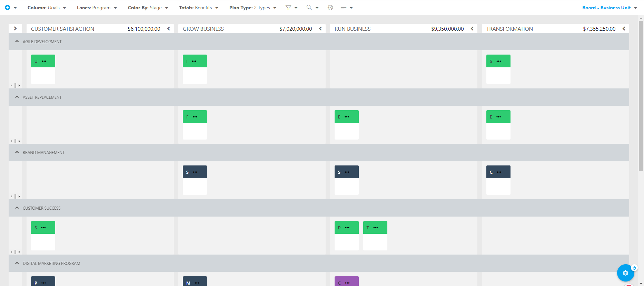Open menu on Digital Marketing M card
This screenshot has width=644, height=286.
click(197, 283)
